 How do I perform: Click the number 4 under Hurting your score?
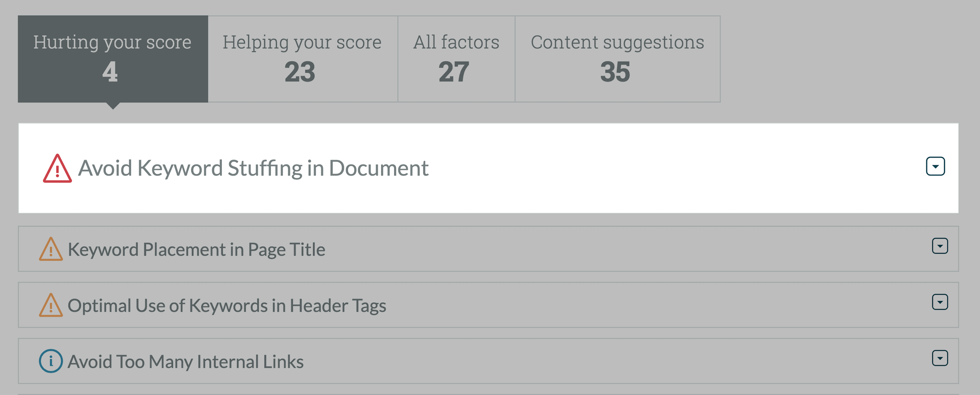(x=110, y=72)
